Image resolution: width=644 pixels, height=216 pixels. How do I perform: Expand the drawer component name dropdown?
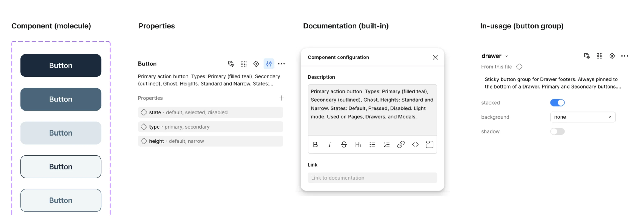point(507,56)
